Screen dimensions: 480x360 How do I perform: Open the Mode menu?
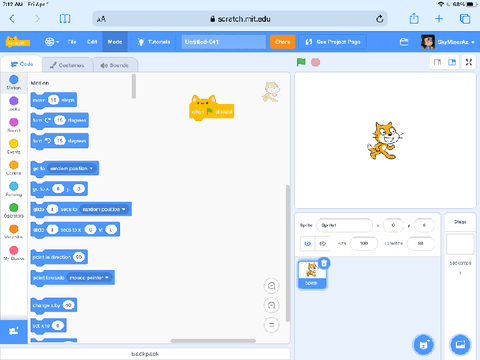point(115,42)
